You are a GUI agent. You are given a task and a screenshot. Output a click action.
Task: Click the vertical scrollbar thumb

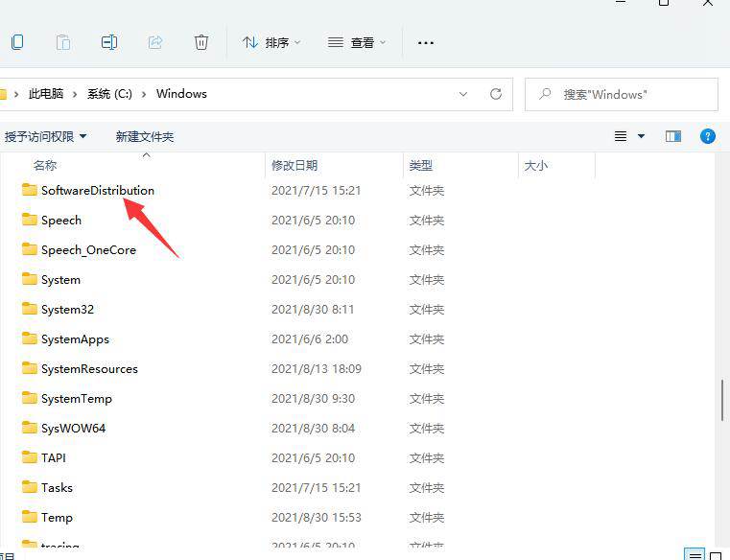[x=722, y=400]
